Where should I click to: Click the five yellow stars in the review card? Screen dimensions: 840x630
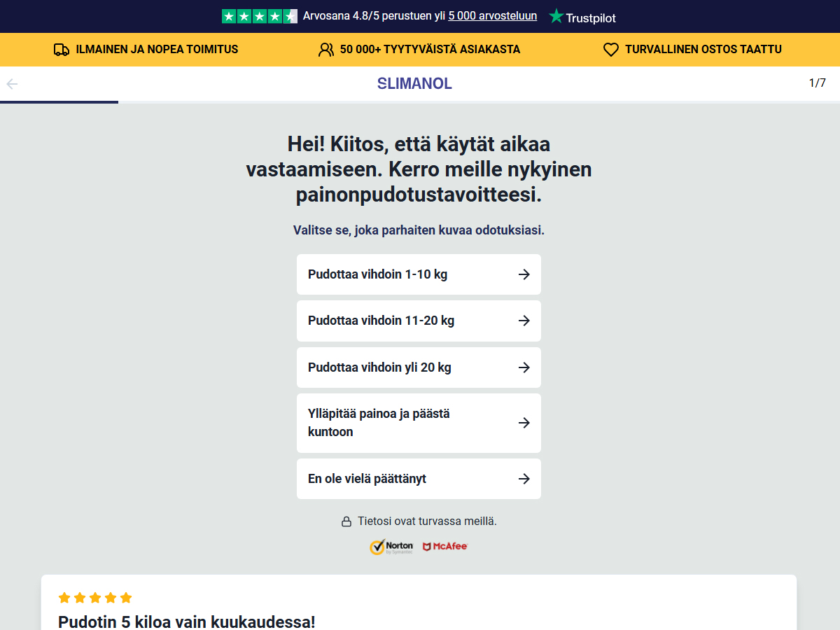click(x=95, y=598)
